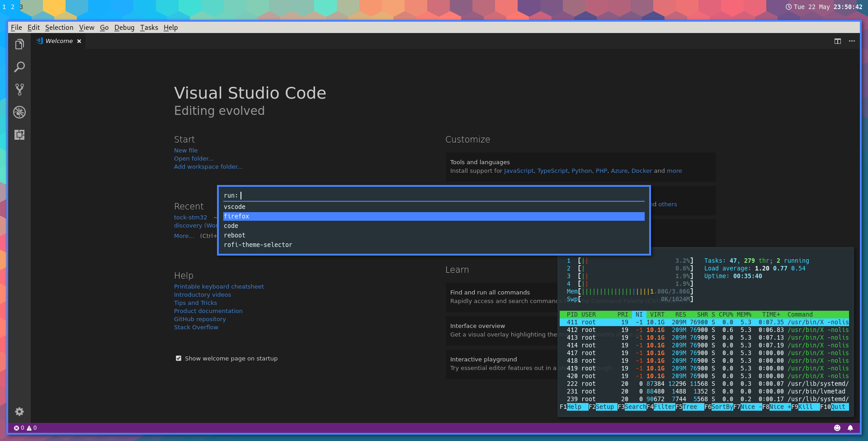Open Printable keyboard cheatsheet link
The height and width of the screenshot is (441, 868).
tap(219, 287)
